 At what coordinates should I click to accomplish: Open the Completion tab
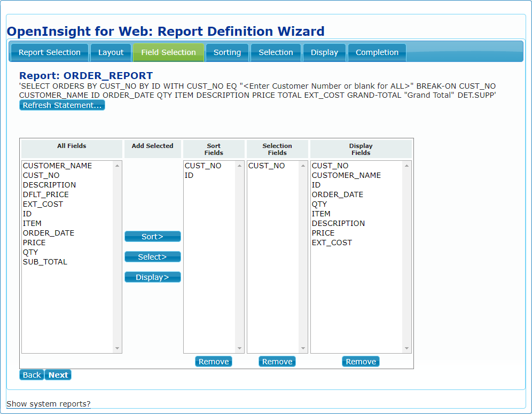tap(377, 52)
